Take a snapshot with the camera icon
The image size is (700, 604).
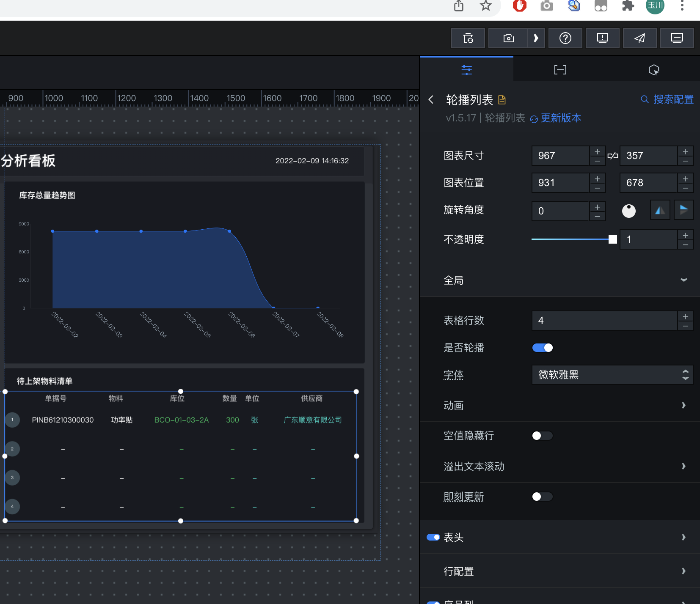[509, 38]
